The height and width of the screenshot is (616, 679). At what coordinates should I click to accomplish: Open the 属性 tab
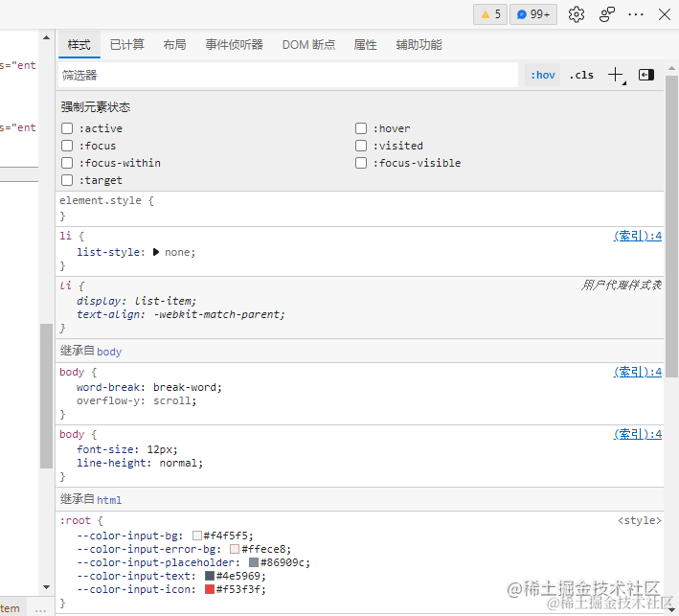click(365, 45)
